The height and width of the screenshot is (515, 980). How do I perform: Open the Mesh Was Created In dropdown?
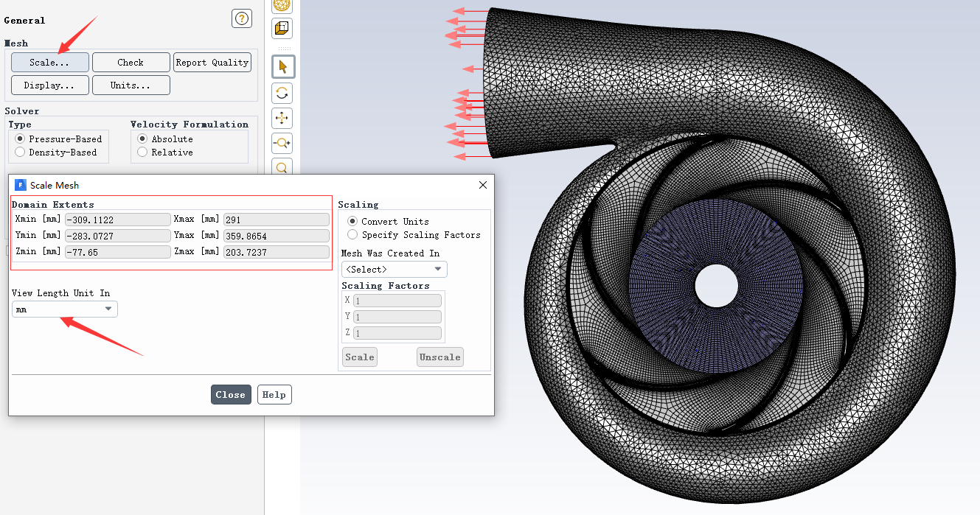pyautogui.click(x=394, y=270)
